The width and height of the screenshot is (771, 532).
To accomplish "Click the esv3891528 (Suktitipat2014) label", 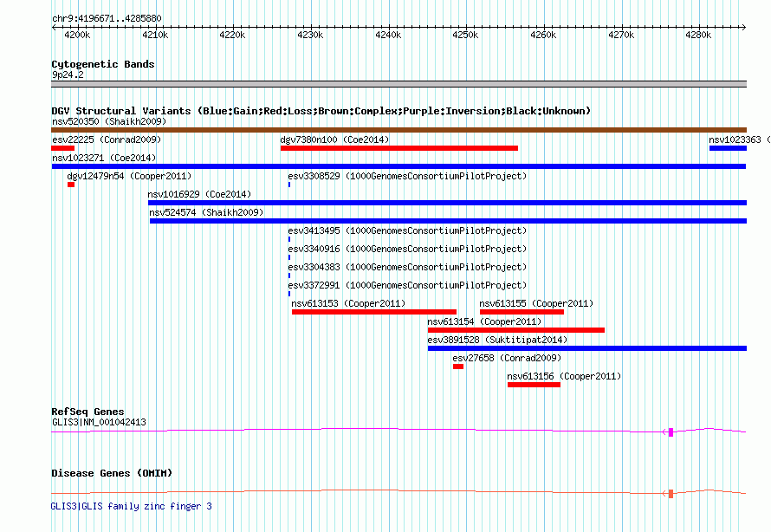I will [497, 340].
